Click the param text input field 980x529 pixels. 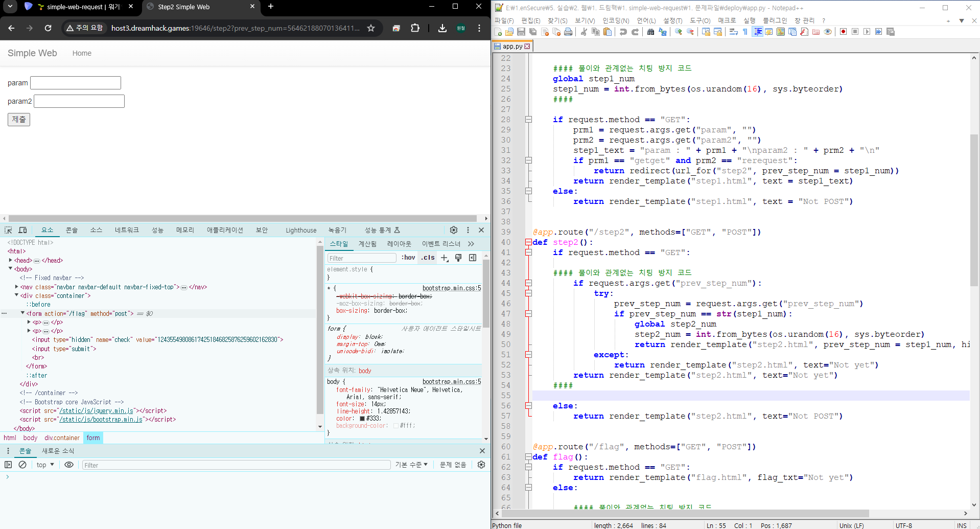[76, 83]
